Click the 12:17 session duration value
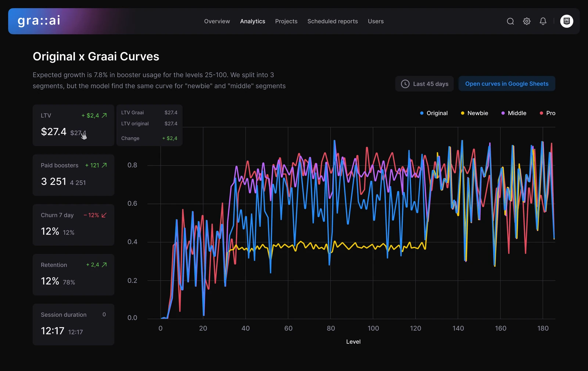 pos(53,331)
